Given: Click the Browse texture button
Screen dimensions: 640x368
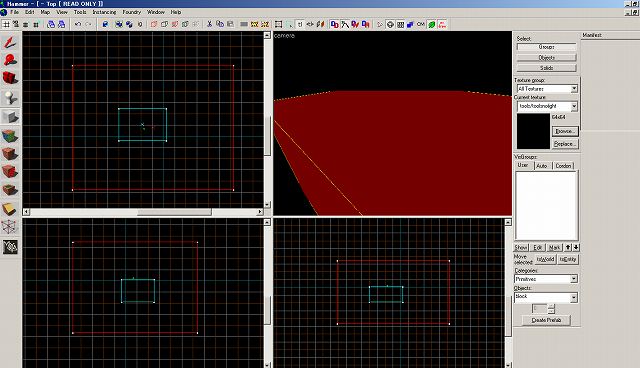Looking at the screenshot, I should coord(565,131).
